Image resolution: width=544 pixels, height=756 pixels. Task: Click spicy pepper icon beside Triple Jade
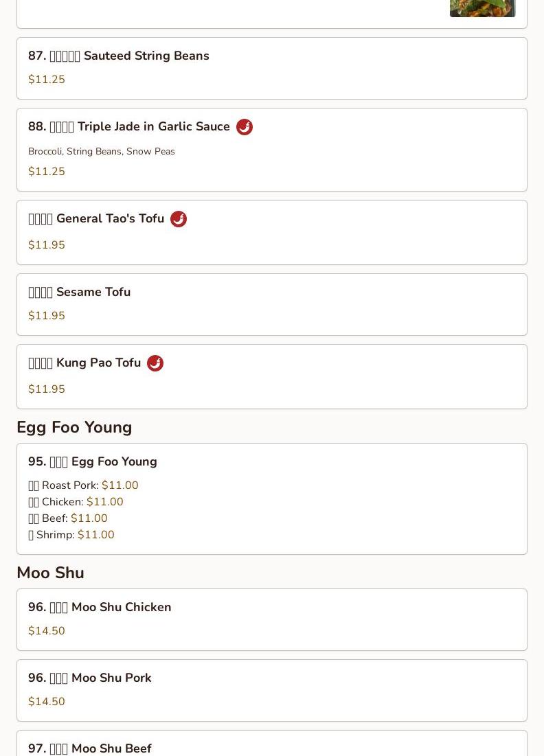click(245, 127)
